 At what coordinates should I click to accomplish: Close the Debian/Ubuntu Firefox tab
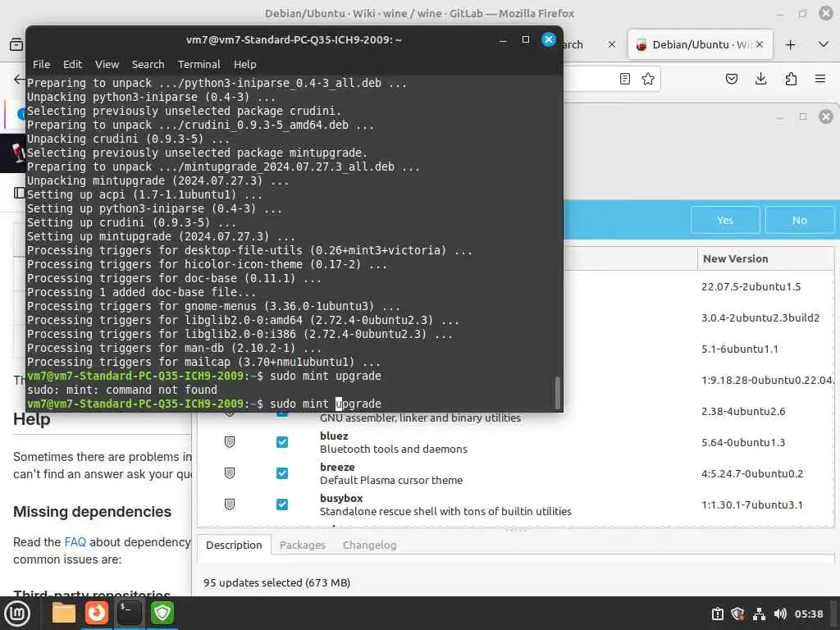(x=760, y=44)
